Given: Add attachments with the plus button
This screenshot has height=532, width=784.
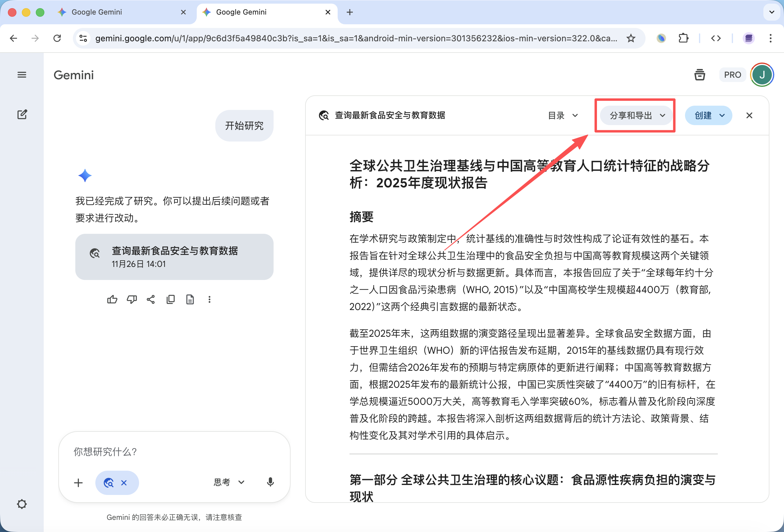Looking at the screenshot, I should [x=78, y=483].
